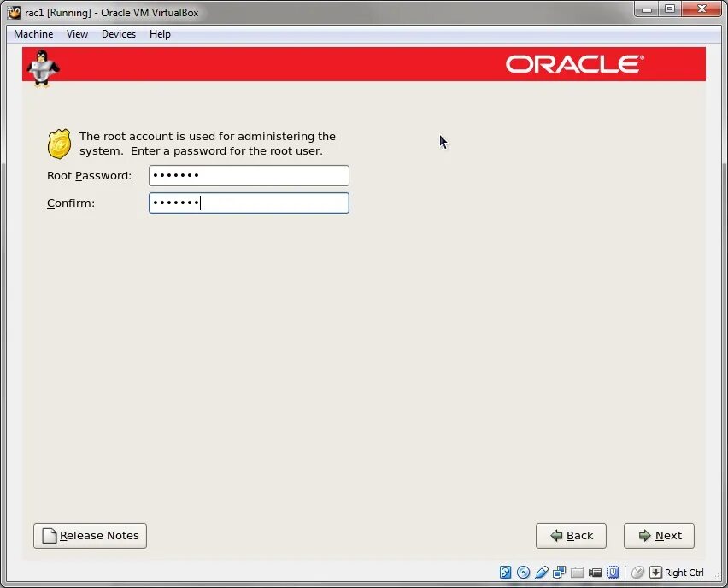728x588 pixels.
Task: Click the video capture status icon
Action: (595, 573)
